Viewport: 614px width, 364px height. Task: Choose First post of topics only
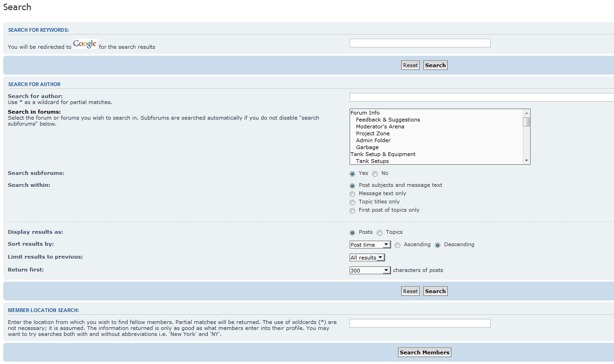(352, 210)
